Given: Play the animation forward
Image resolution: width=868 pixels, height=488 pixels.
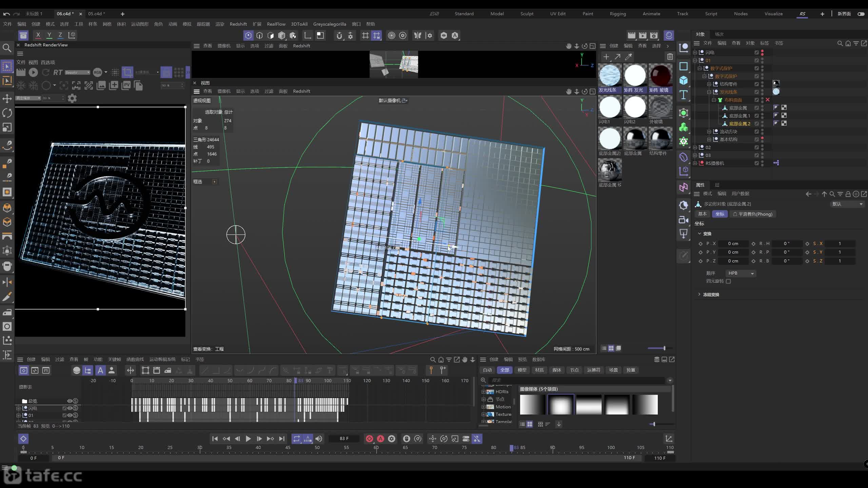Looking at the screenshot, I should (x=248, y=439).
